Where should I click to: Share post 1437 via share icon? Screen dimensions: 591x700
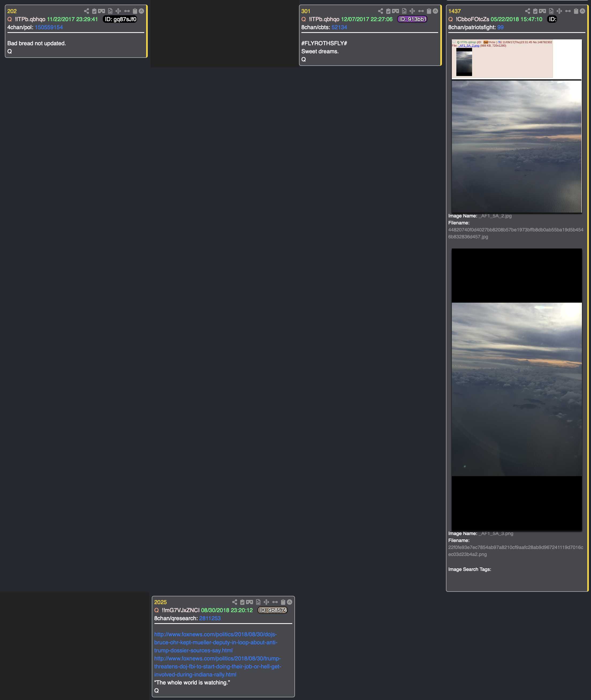pos(527,11)
